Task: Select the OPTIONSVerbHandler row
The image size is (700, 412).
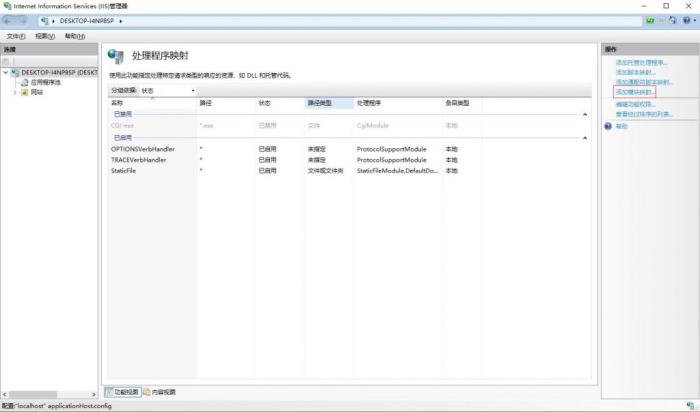Action: click(x=295, y=149)
